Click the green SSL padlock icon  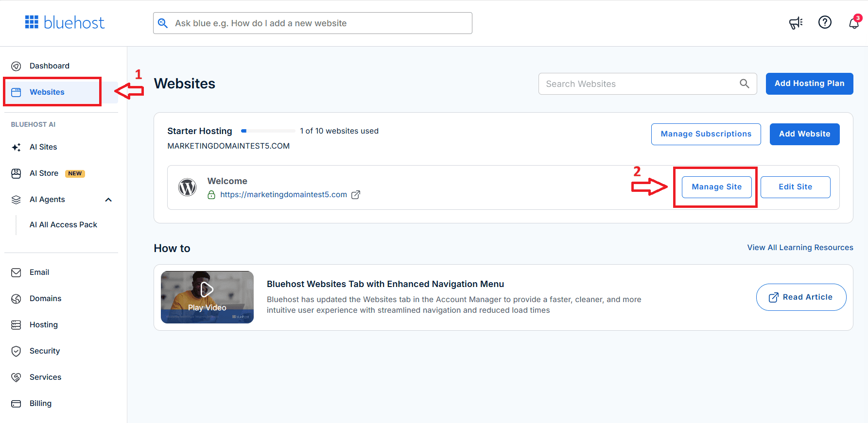click(x=211, y=195)
